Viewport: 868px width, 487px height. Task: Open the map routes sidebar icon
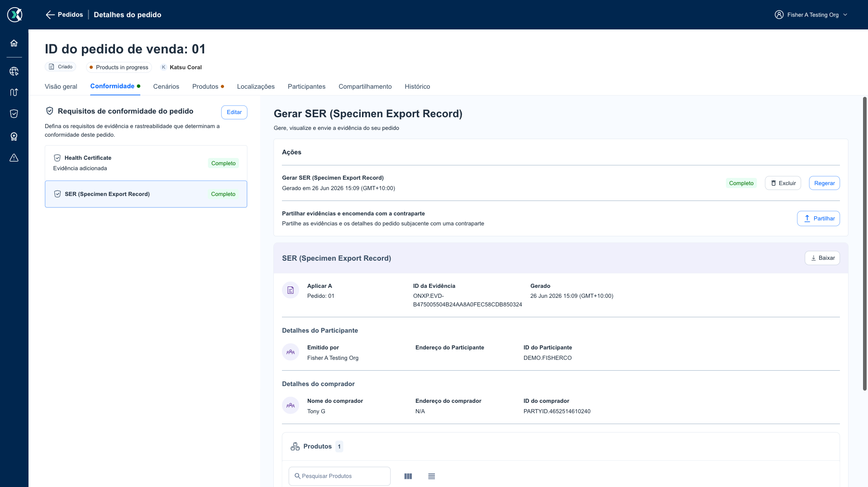point(14,92)
